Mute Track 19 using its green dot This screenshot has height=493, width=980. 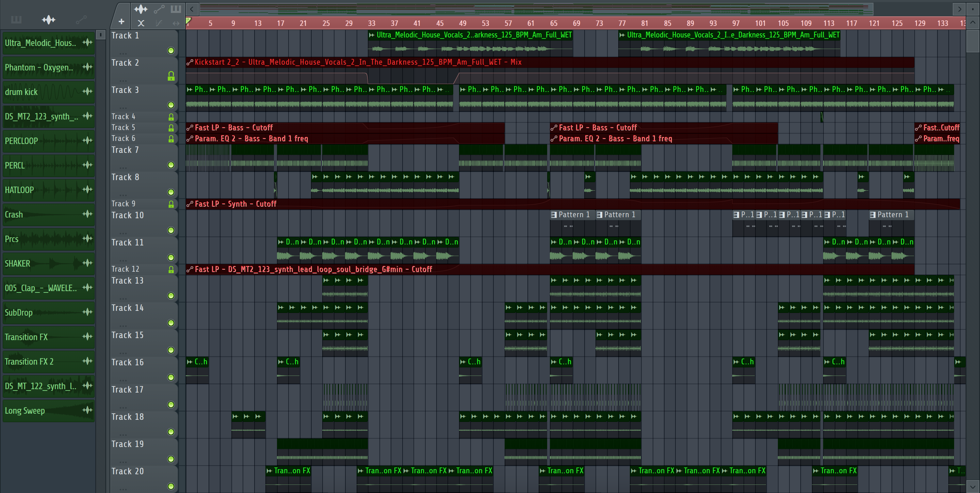tap(171, 459)
